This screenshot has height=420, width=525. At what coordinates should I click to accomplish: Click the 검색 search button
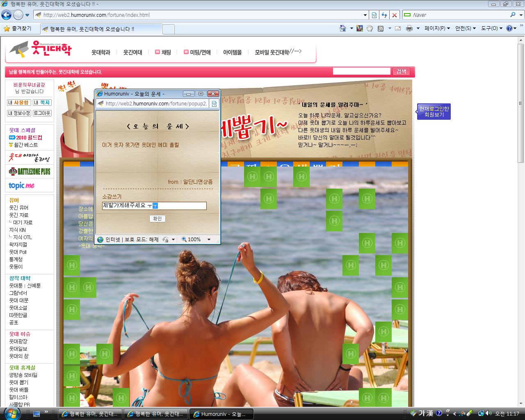pos(401,71)
